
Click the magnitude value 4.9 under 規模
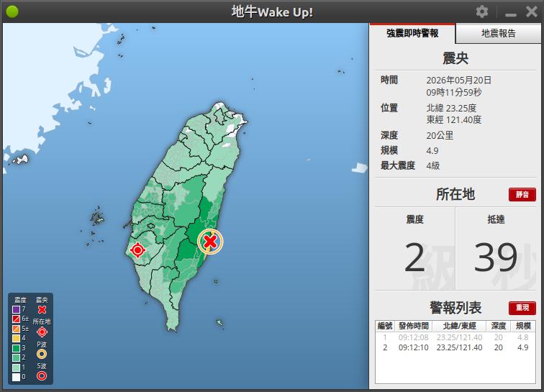click(x=432, y=151)
